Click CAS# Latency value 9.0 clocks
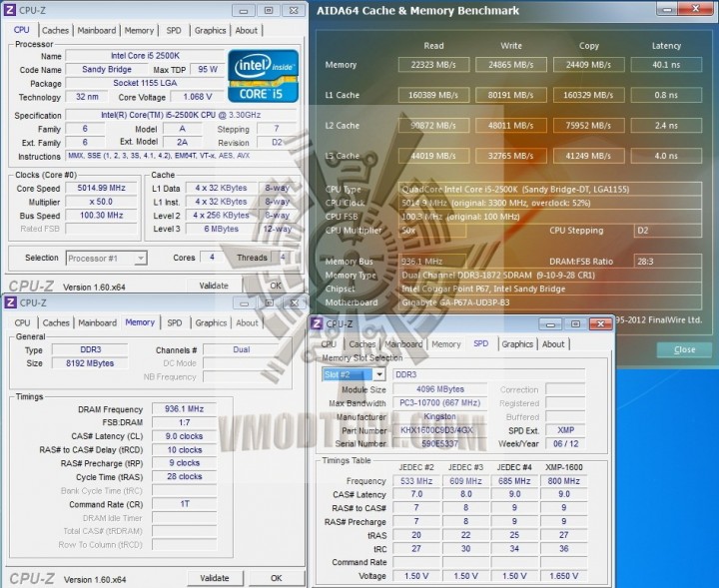This screenshot has height=588, width=719. [x=185, y=436]
